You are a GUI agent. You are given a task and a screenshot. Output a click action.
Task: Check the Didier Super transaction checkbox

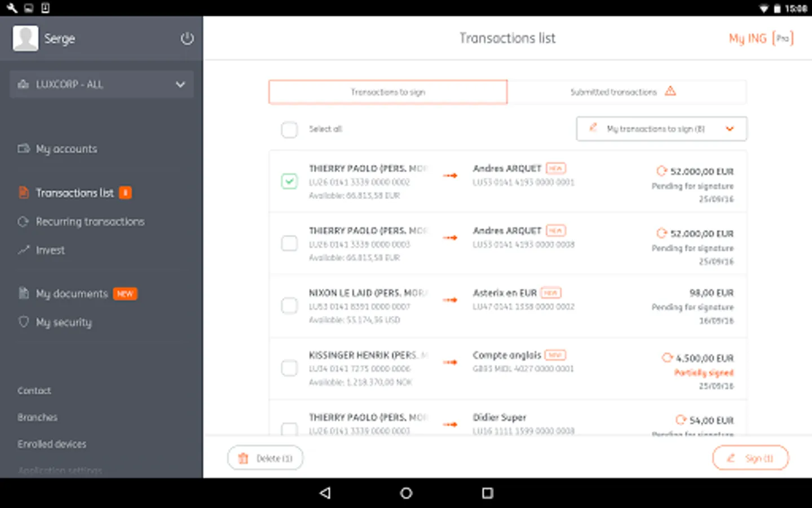pos(289,429)
